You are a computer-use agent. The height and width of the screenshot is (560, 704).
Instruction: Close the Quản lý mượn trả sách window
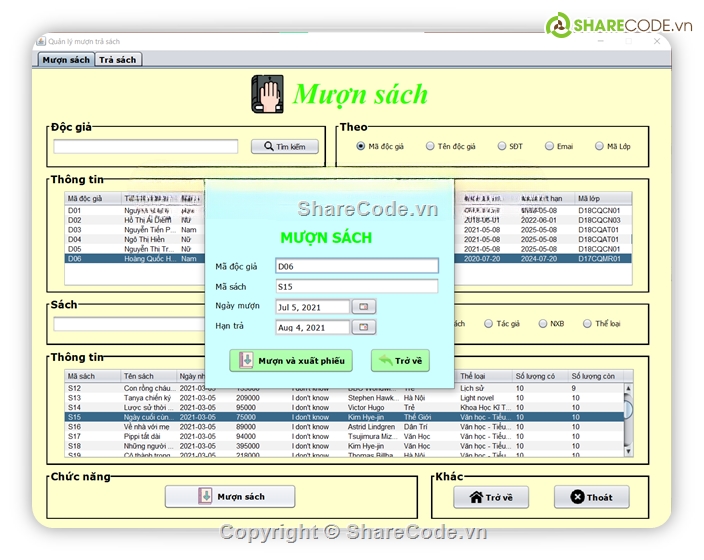[657, 41]
